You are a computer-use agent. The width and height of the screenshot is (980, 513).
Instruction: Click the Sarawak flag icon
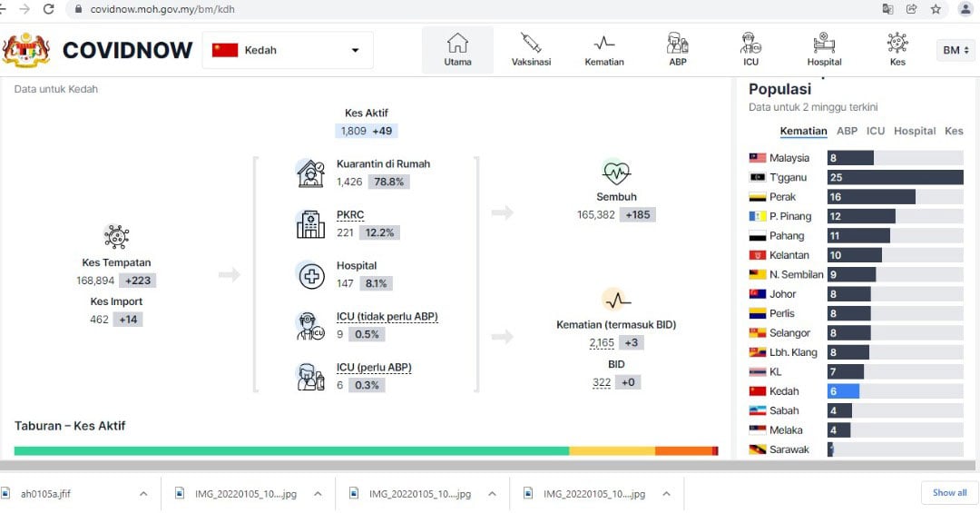pos(758,449)
